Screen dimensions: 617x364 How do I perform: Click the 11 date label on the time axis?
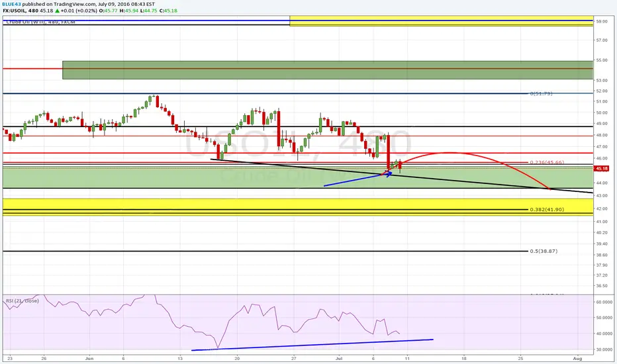[407, 359]
